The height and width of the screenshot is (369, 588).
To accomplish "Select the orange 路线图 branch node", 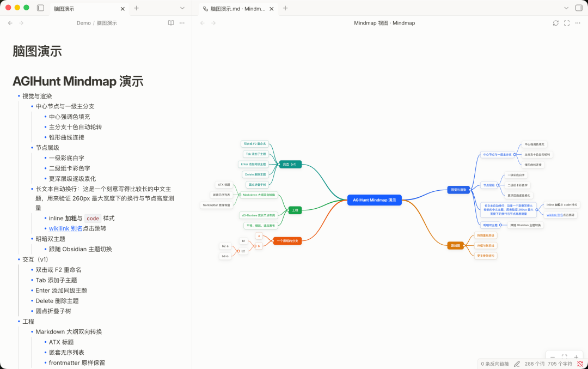I will 455,245.
